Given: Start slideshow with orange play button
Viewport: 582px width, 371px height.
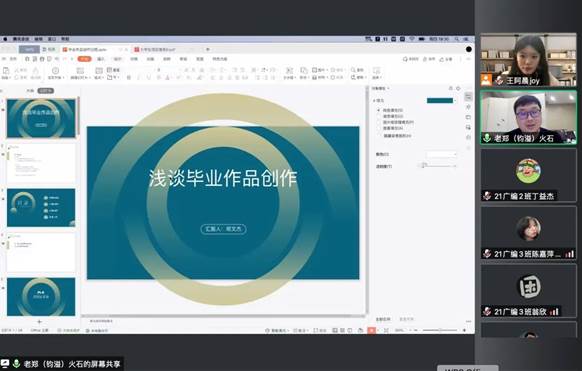Looking at the screenshot, I should point(372,330).
